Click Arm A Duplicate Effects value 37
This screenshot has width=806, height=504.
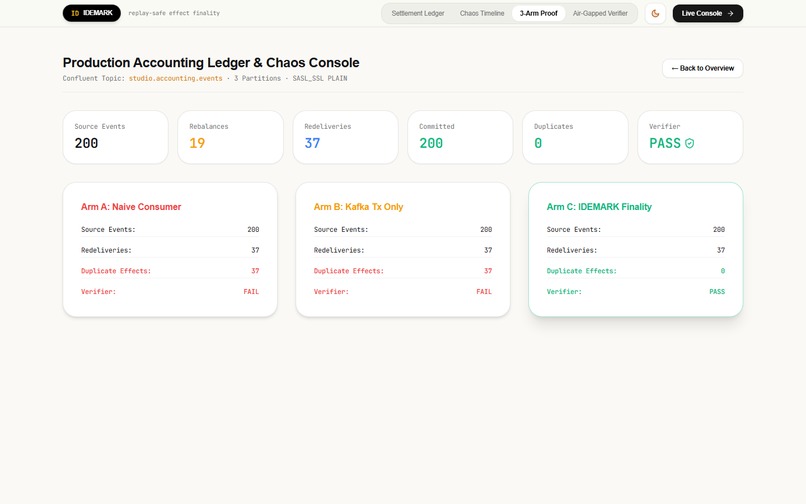[255, 271]
